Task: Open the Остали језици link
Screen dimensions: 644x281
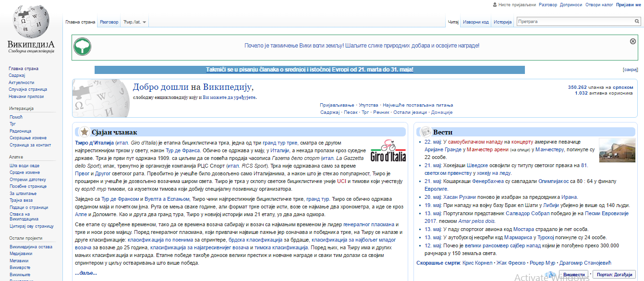Action: pos(410,112)
